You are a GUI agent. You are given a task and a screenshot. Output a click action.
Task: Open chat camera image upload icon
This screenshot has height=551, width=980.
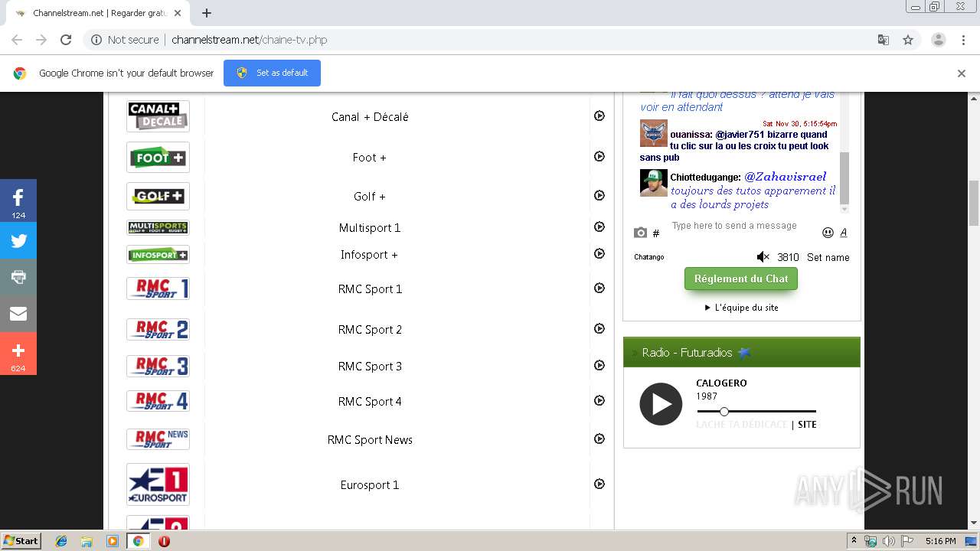click(641, 233)
